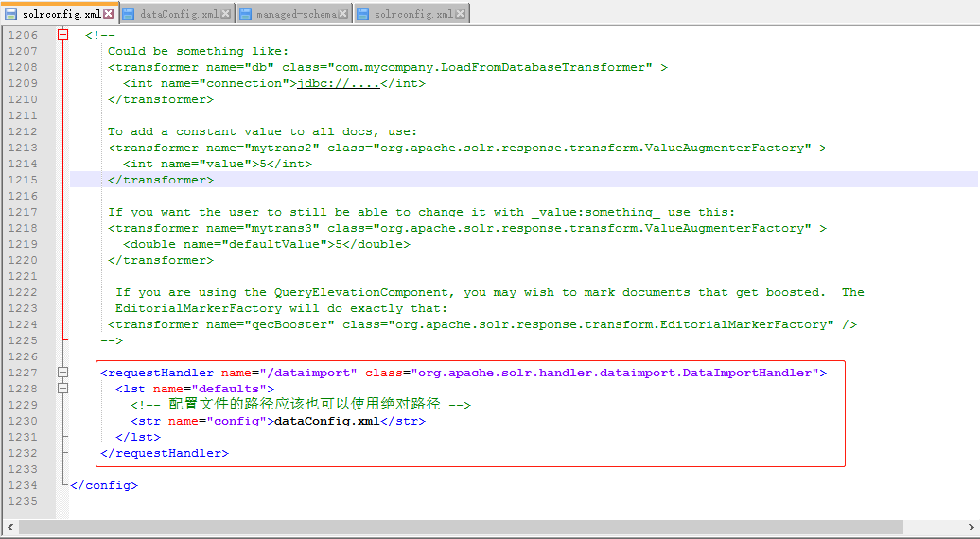
Task: Collapse the comment block fold at line 1206
Action: click(x=63, y=35)
